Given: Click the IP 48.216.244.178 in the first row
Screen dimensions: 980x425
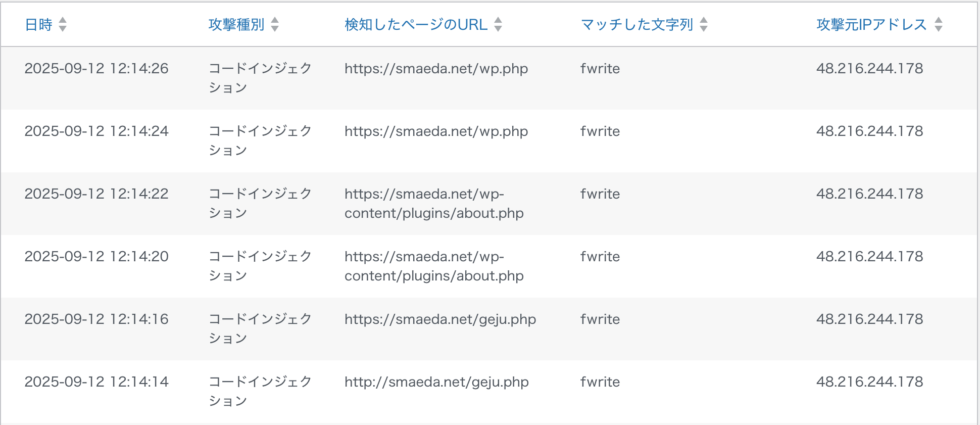Looking at the screenshot, I should point(870,69).
